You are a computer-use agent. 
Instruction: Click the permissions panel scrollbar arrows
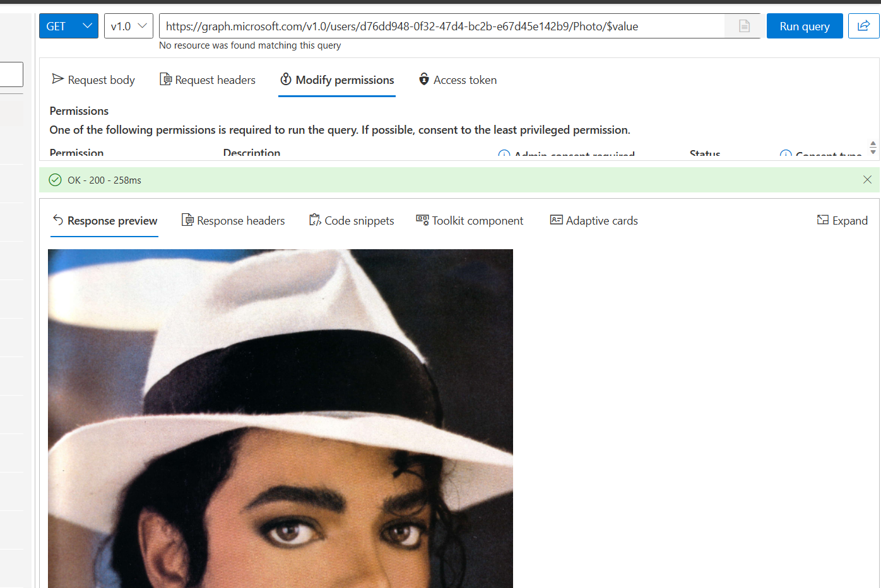tap(873, 148)
